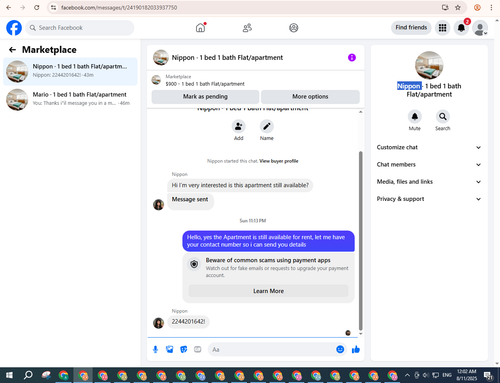
Task: Click the blue reply message bubble
Action: tap(268, 241)
